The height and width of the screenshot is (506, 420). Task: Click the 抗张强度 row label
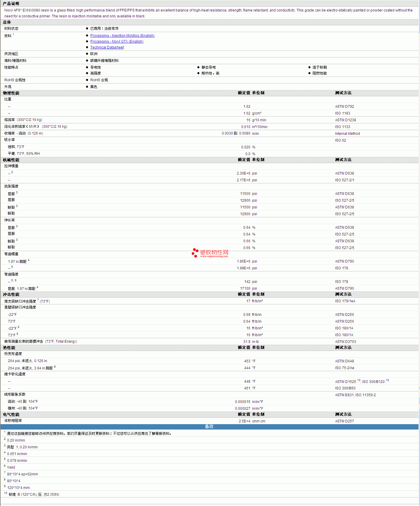pyautogui.click(x=11, y=186)
